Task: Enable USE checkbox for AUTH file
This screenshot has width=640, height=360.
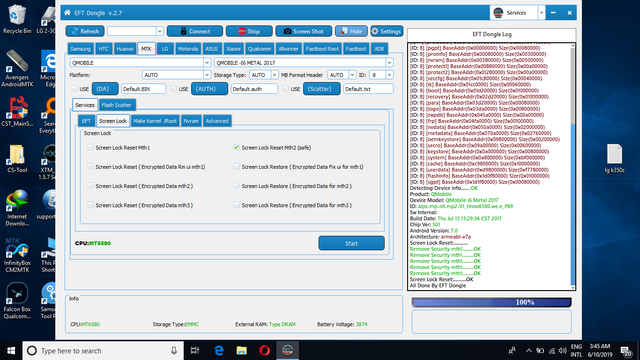Action: pos(173,89)
